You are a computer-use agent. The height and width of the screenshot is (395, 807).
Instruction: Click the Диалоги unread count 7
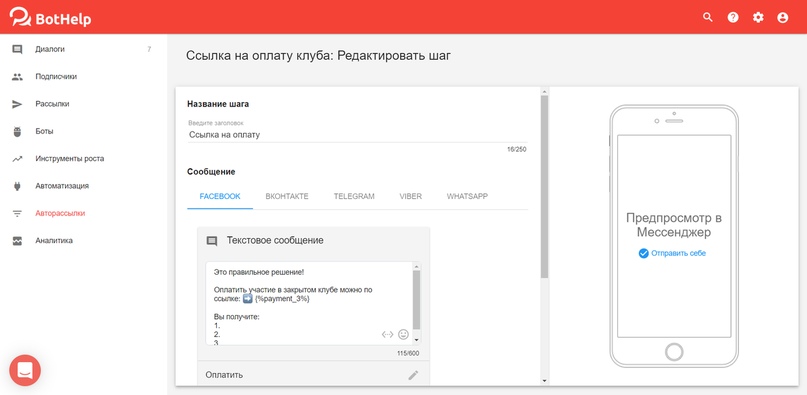point(149,49)
